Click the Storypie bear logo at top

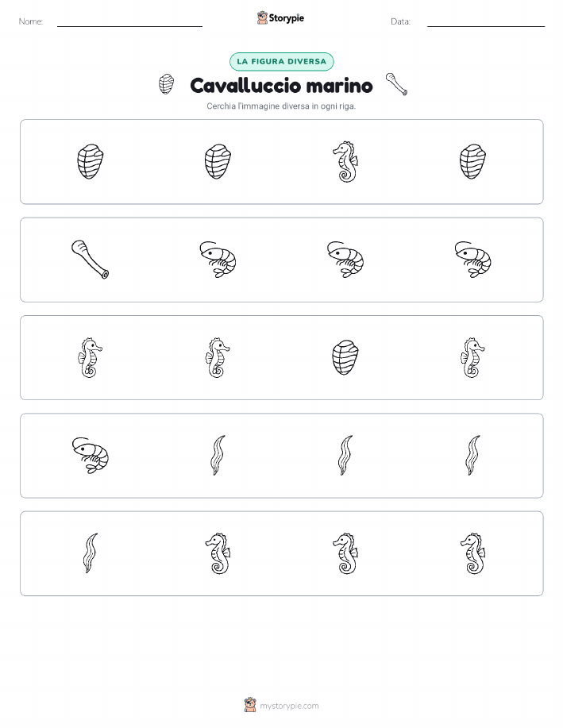point(262,18)
